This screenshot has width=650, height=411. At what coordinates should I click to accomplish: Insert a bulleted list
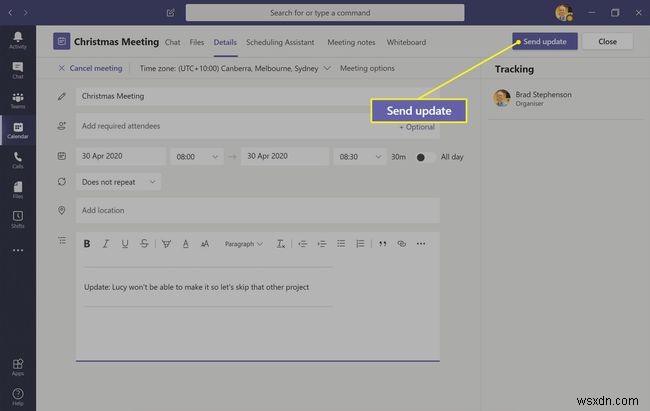coord(341,244)
